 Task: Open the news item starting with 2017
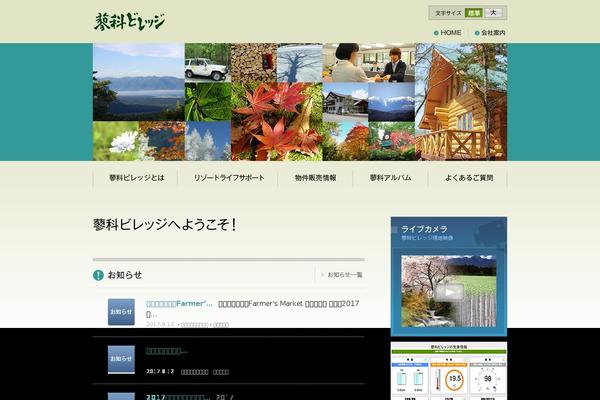tap(178, 397)
